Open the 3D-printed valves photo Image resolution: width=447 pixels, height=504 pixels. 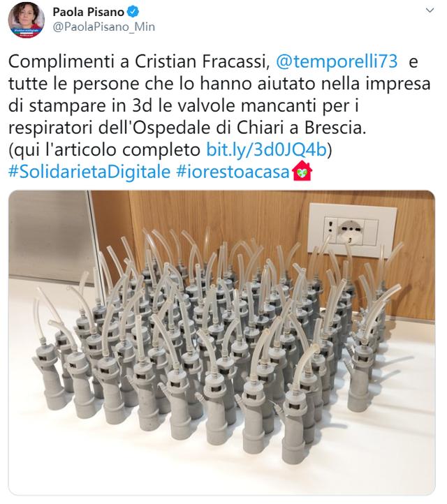(221, 343)
